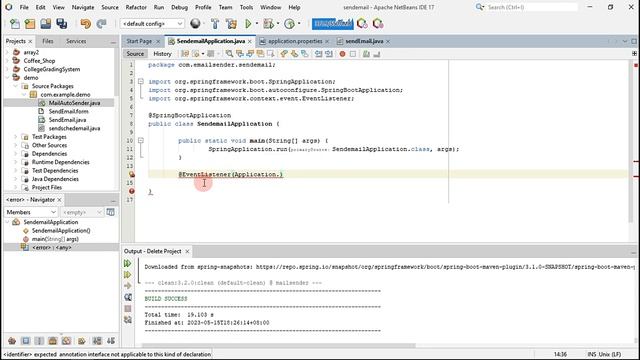Close the Output - Delete Project tab
This screenshot has height=360, width=640.
[x=187, y=251]
